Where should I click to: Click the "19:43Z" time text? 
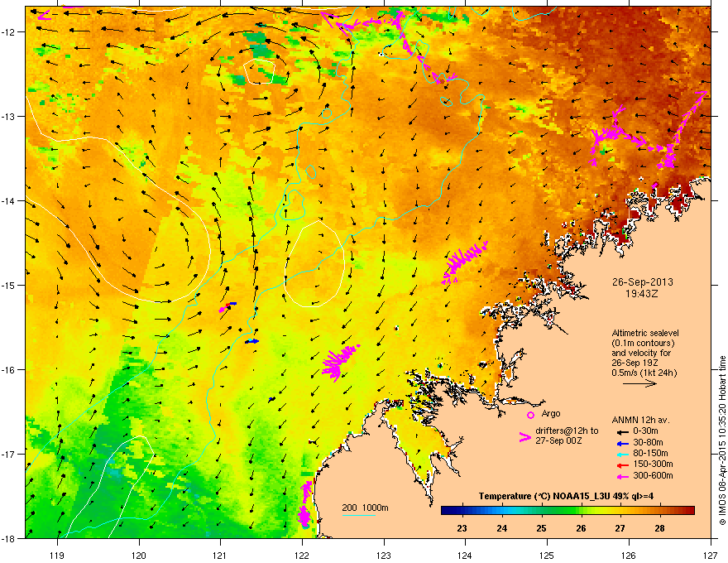tap(642, 294)
